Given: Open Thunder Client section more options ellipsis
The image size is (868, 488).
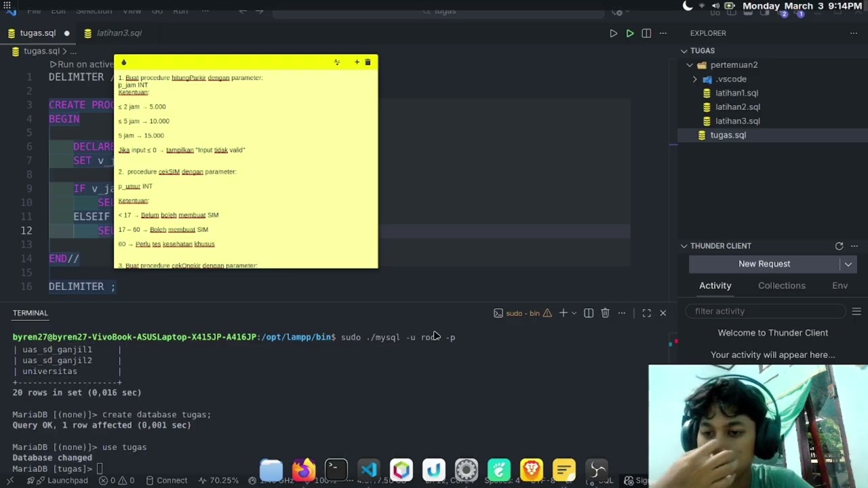Looking at the screenshot, I should [x=854, y=246].
